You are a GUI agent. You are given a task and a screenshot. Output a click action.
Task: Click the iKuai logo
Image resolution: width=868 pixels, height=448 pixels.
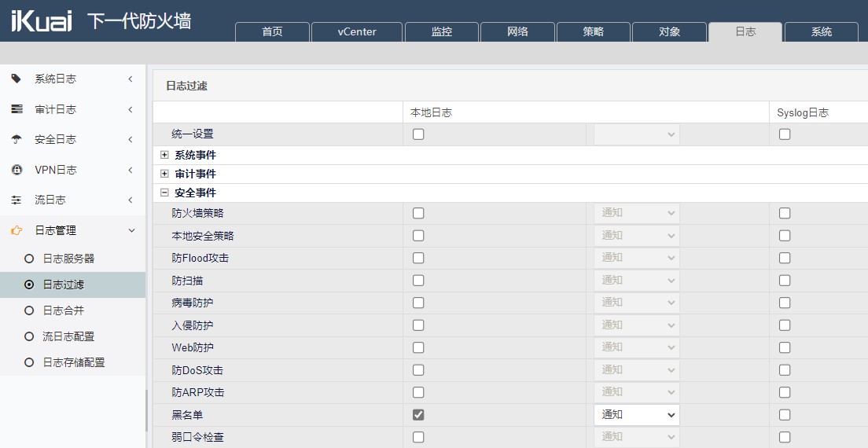tap(42, 21)
